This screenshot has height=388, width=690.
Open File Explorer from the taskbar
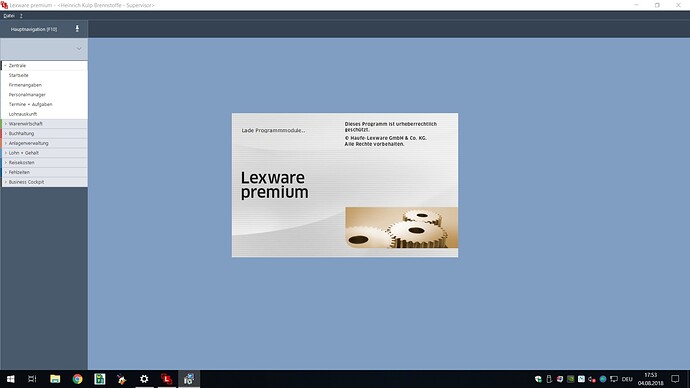coord(55,379)
